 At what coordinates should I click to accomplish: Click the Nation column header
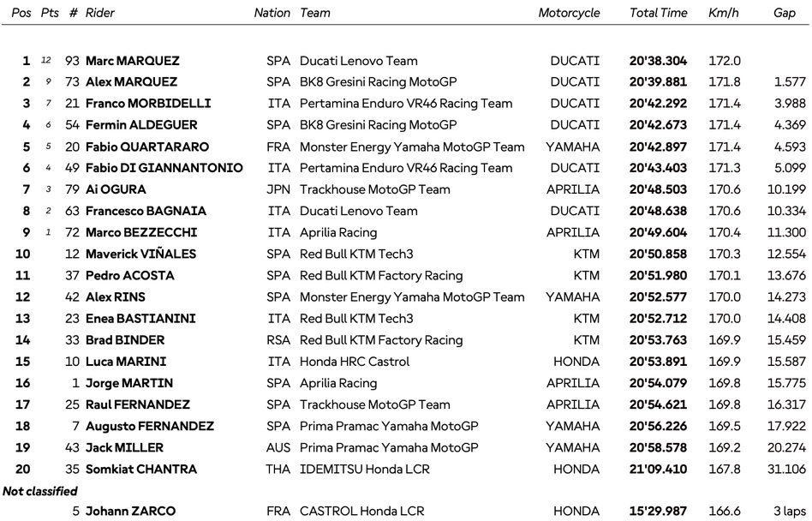pos(272,13)
